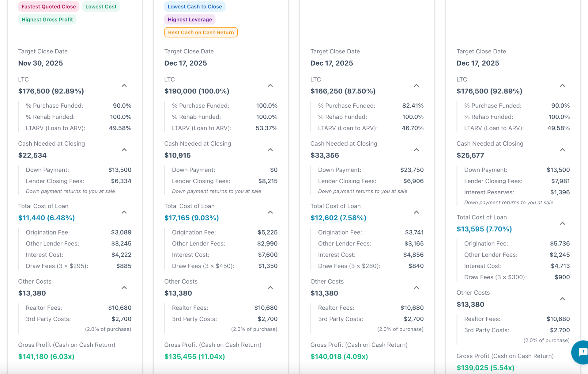Collapse LTC details for the third loan
This screenshot has width=588, height=374.
tap(416, 86)
